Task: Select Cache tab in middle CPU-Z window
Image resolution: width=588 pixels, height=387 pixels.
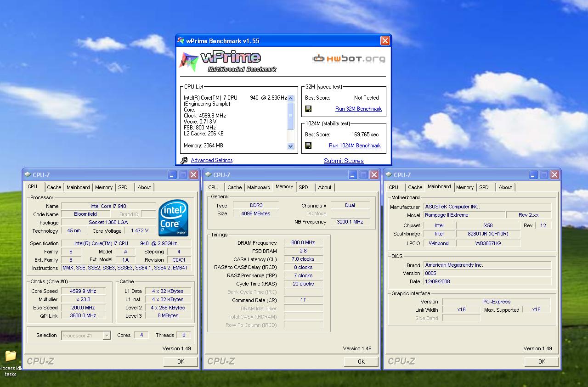Action: [235, 187]
